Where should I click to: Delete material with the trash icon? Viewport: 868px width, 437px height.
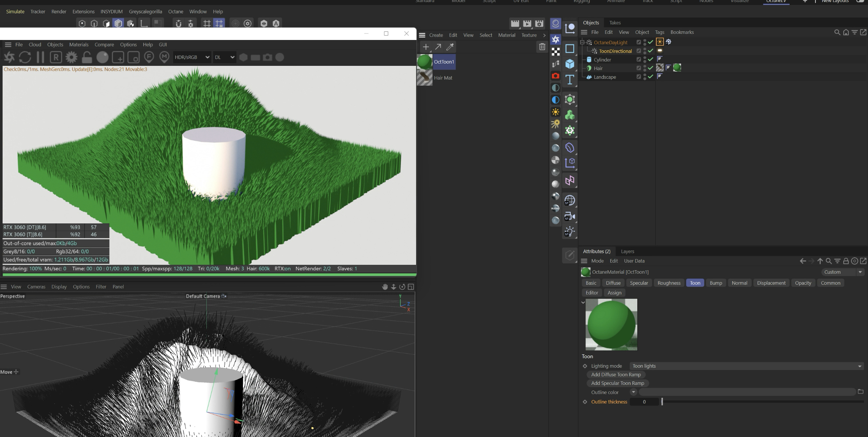[x=542, y=47]
